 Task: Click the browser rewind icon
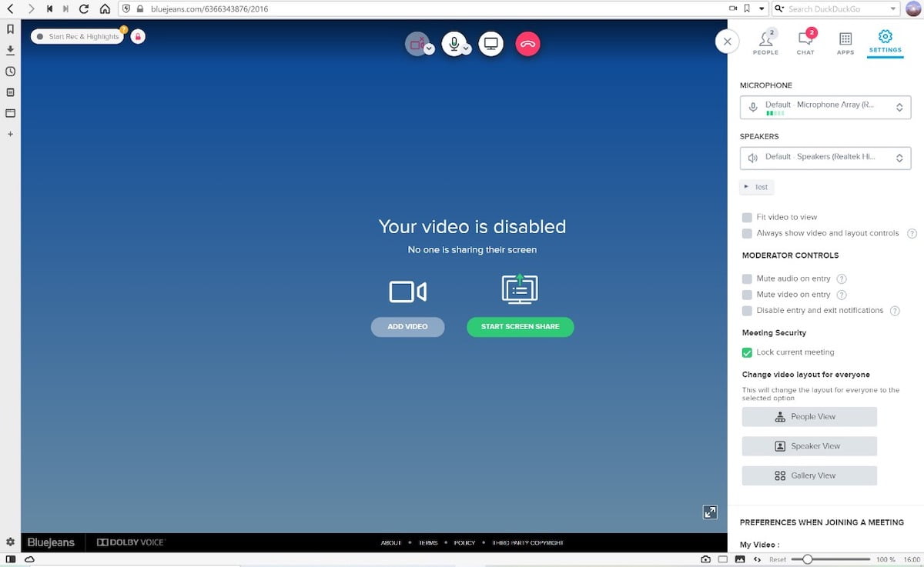pyautogui.click(x=49, y=9)
